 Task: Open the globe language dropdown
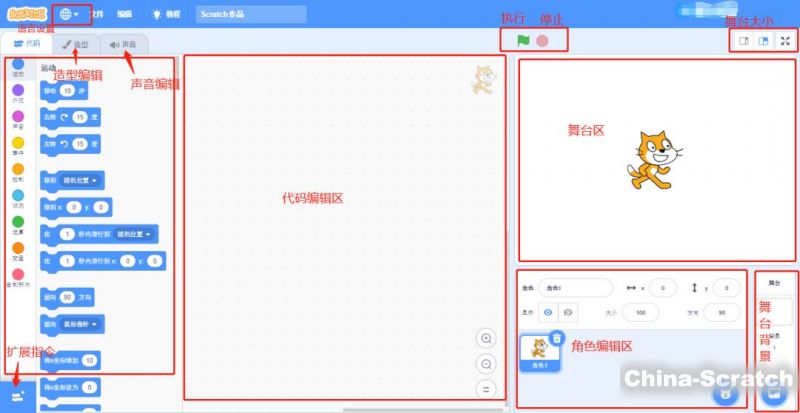click(70, 14)
